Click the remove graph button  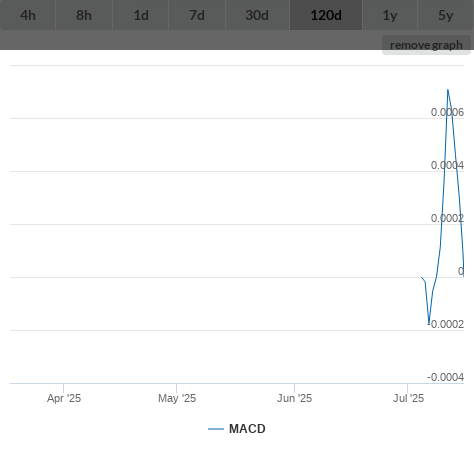point(426,45)
